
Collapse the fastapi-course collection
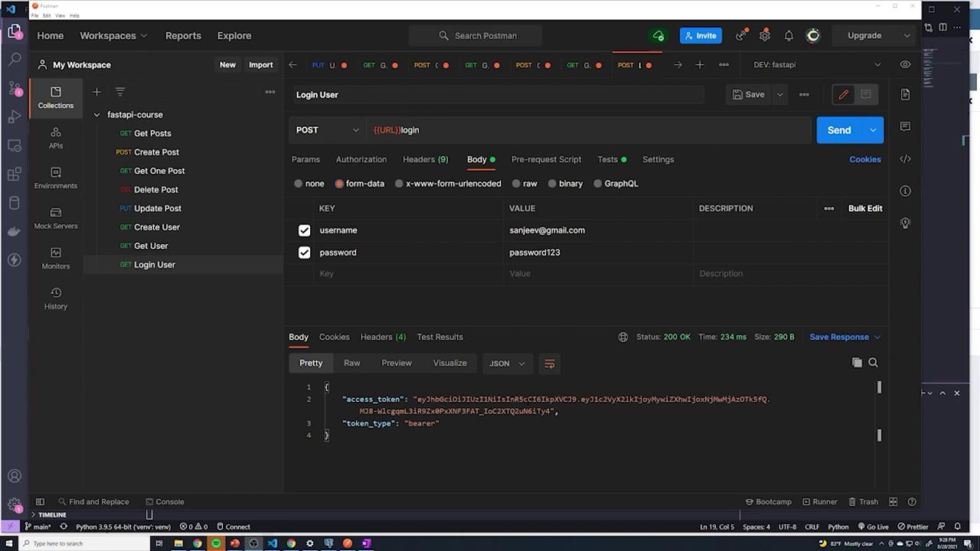point(96,115)
